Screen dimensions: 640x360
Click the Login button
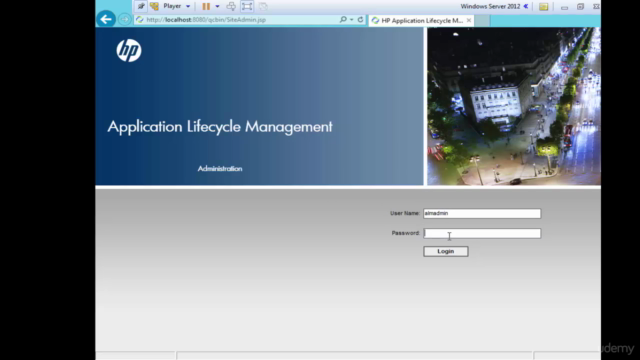tap(446, 251)
